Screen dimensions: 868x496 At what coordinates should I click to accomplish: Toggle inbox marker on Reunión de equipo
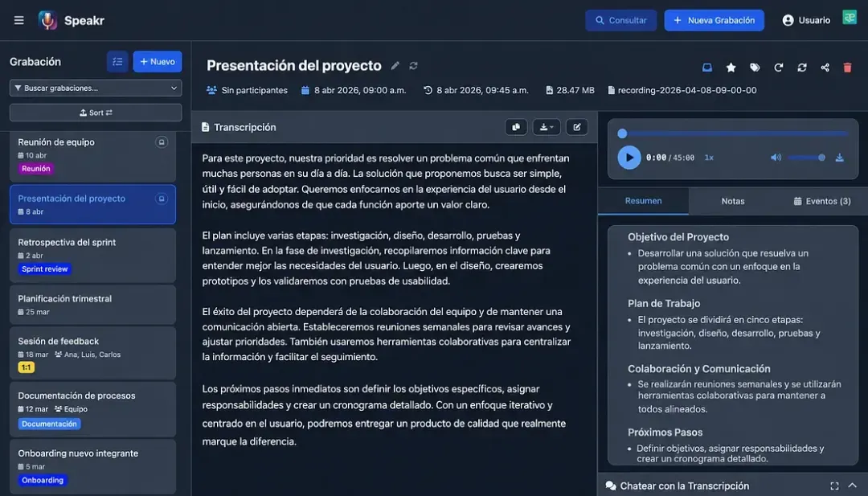(x=162, y=142)
